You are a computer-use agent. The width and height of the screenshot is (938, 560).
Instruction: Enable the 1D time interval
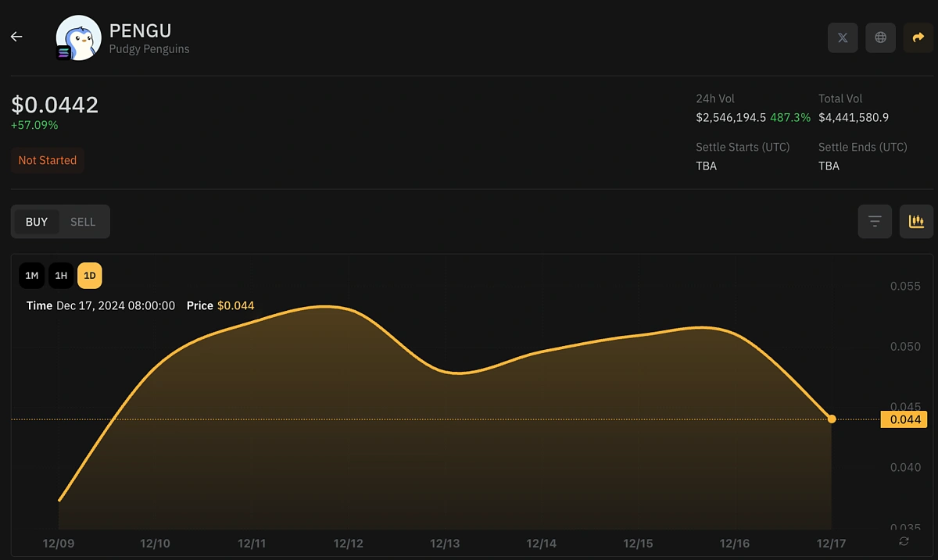(89, 275)
